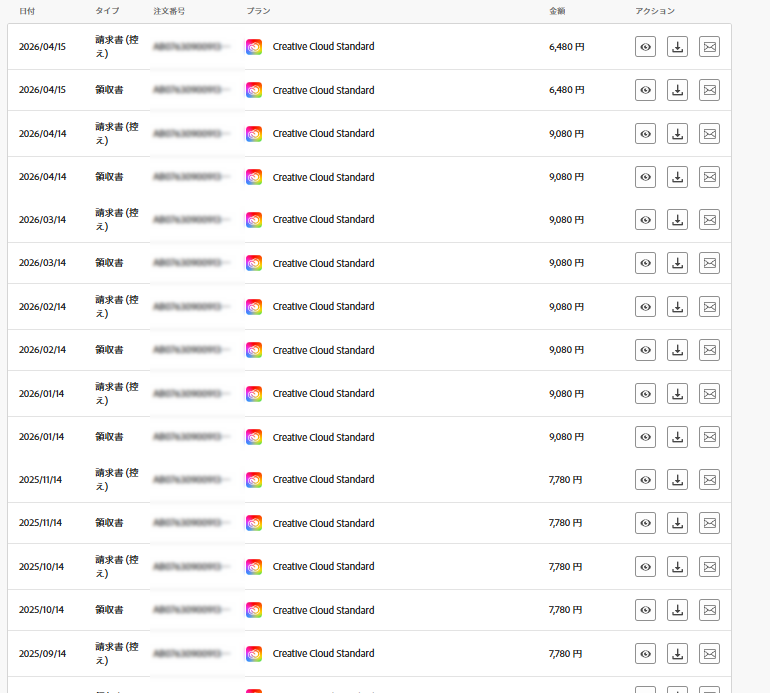Viewport: 770px width, 693px height.
Task: Download the 2025/10/14 請求書 (控え) document
Action: click(x=677, y=566)
